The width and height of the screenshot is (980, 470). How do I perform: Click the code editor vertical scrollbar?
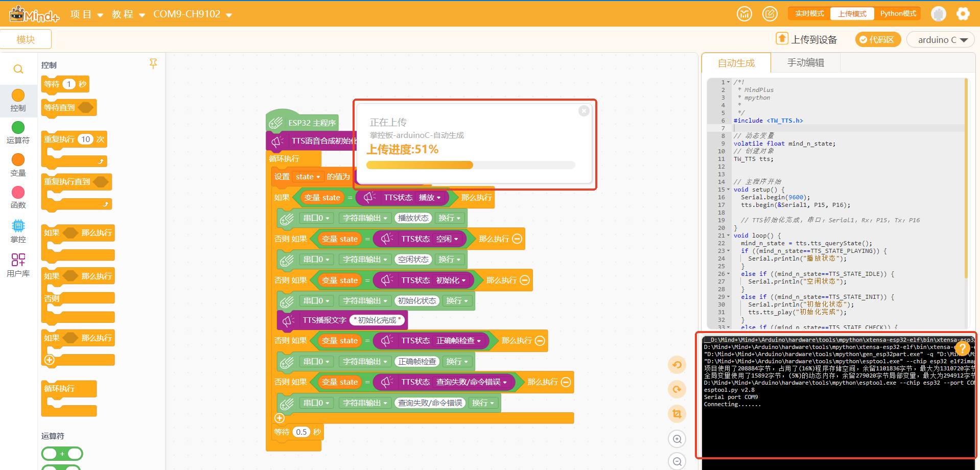(x=966, y=177)
